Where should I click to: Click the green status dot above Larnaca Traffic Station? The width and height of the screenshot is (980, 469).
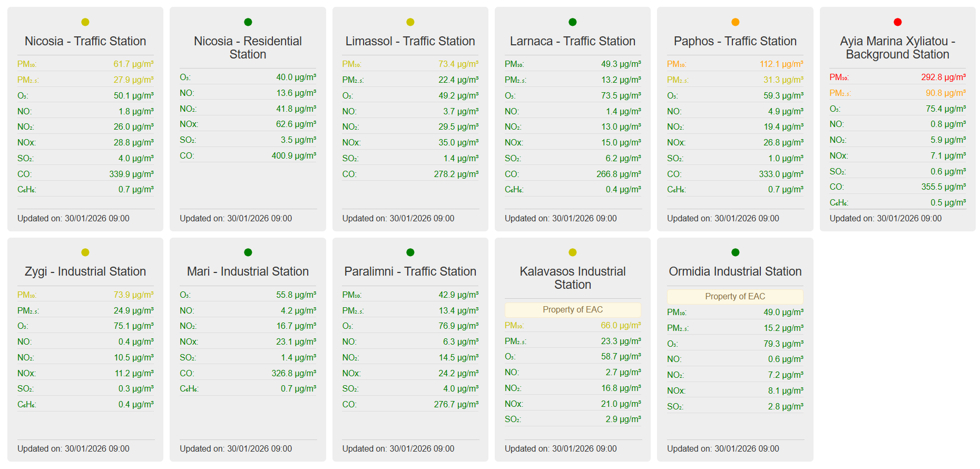[573, 22]
